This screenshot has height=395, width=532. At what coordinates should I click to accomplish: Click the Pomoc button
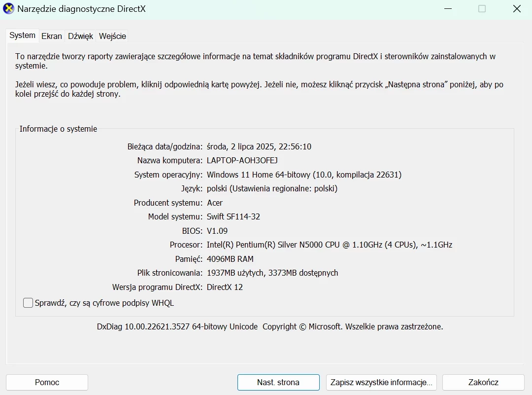pyautogui.click(x=47, y=382)
